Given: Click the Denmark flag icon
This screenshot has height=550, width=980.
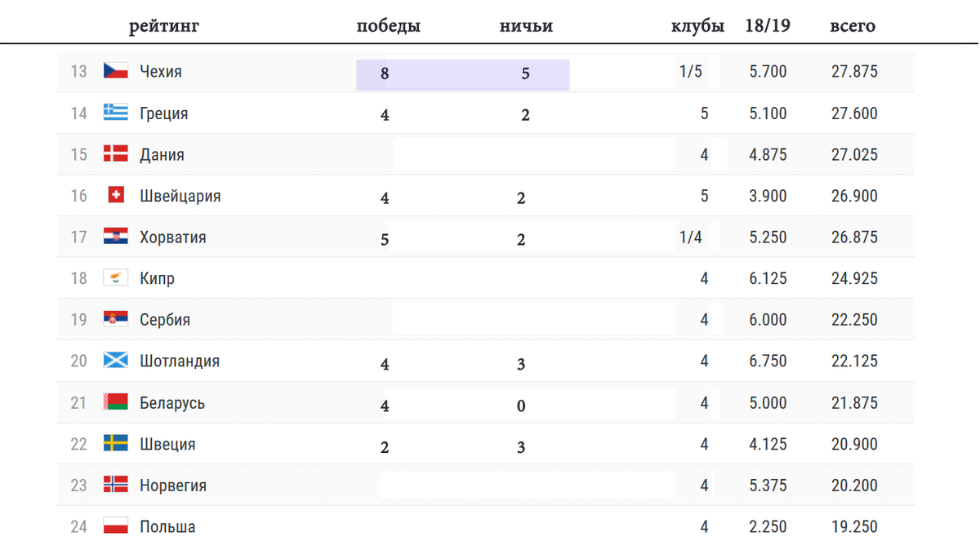Looking at the screenshot, I should [116, 153].
